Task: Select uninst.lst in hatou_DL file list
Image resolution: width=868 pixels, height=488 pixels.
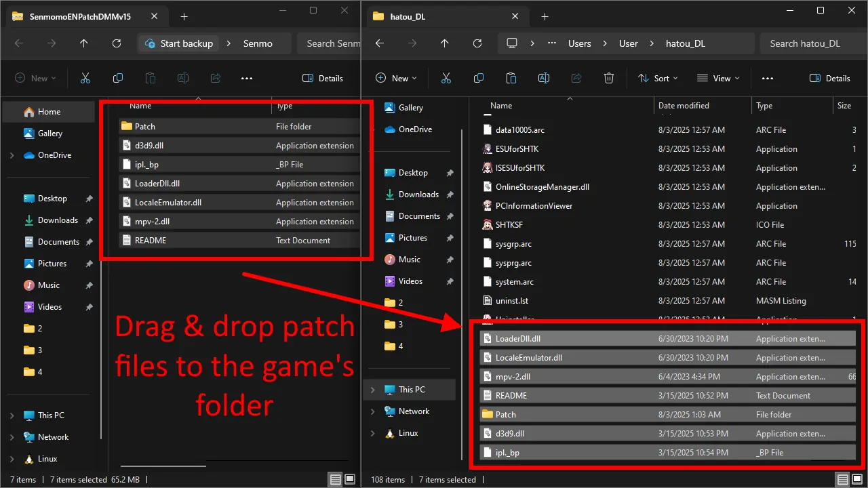Action: coord(668,301)
